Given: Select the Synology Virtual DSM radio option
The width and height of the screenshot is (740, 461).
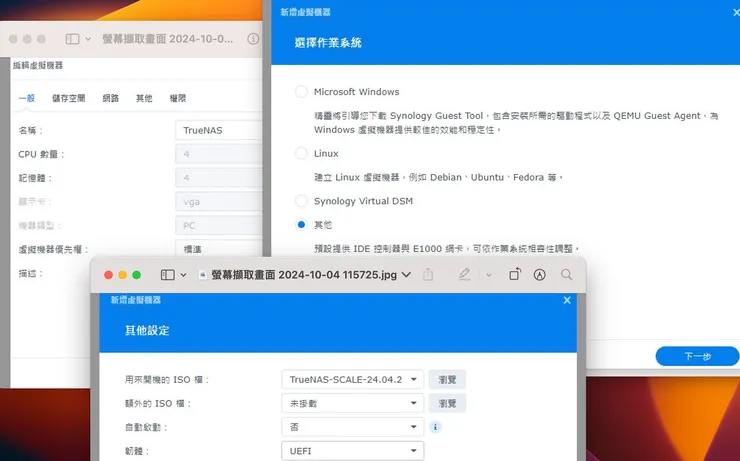Looking at the screenshot, I should (x=301, y=201).
